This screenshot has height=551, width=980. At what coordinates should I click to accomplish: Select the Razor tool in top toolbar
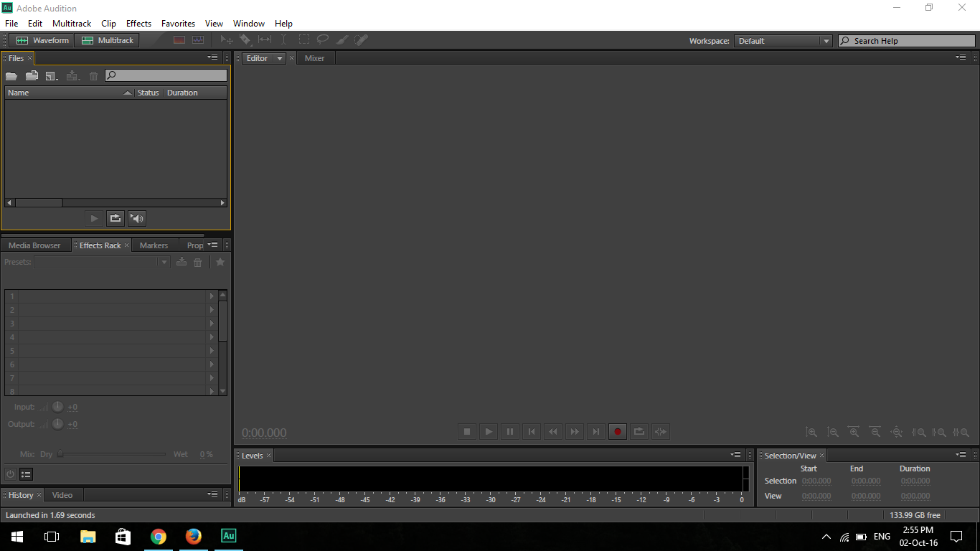click(245, 40)
